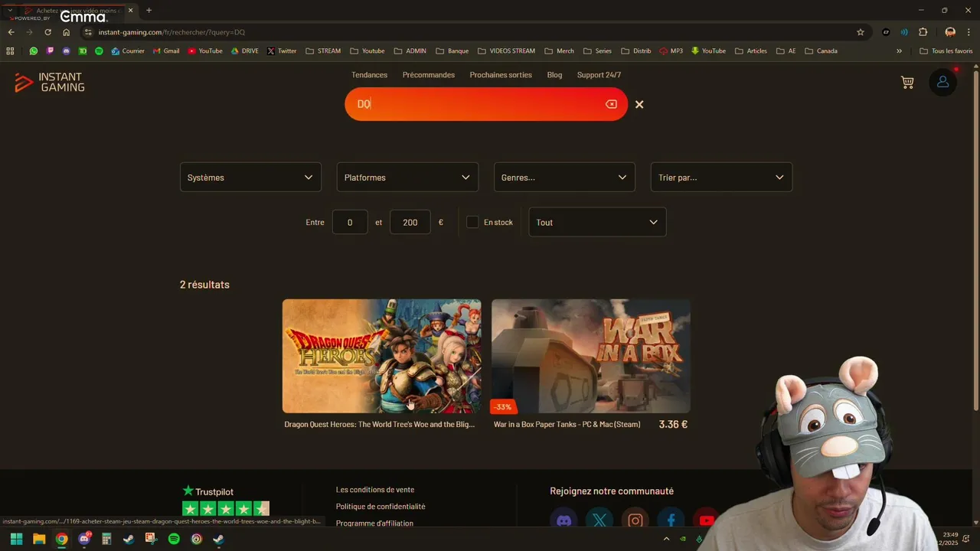980x551 pixels.
Task: Open the Trier par sort dropdown
Action: (x=721, y=177)
